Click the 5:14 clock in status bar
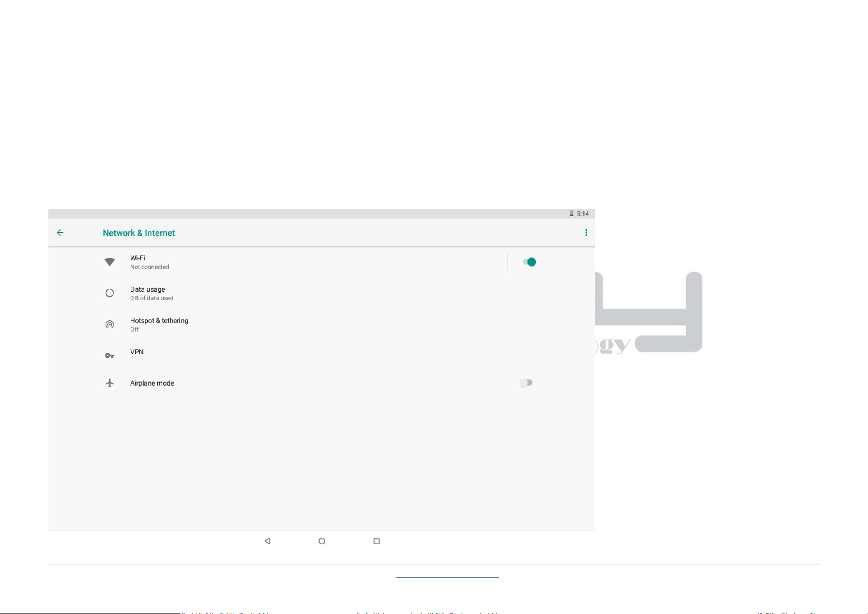Screen dimensions: 868x614 pos(583,213)
